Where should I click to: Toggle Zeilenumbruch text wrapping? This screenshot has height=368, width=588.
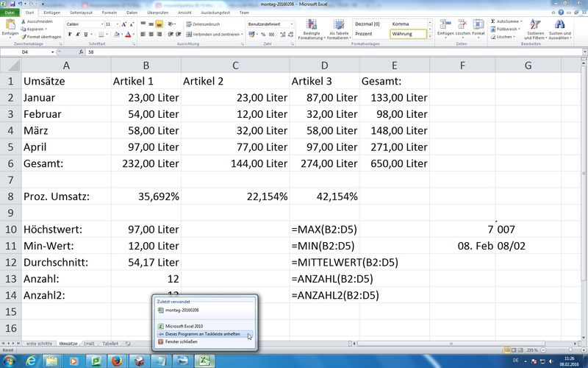click(x=202, y=24)
